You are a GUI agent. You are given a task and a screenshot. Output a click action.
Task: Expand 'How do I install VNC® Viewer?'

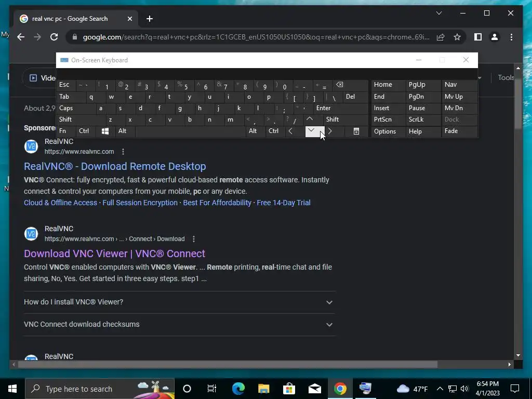tap(179, 302)
